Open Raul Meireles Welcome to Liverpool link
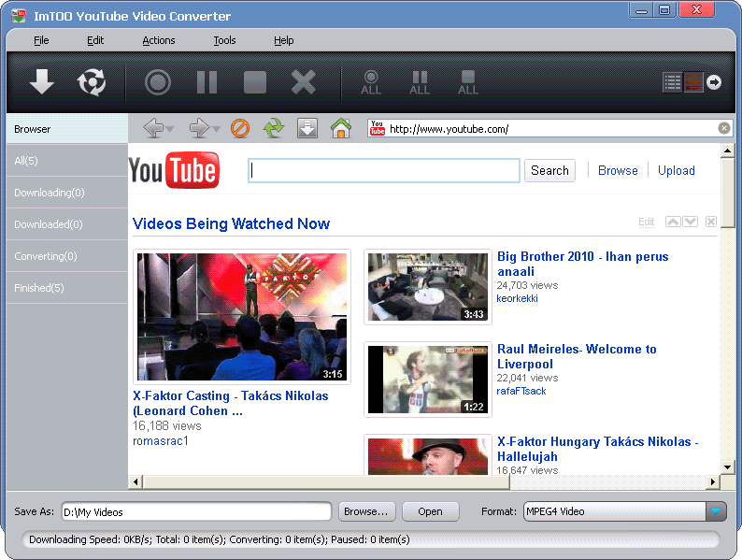This screenshot has height=560, width=742. click(x=577, y=356)
